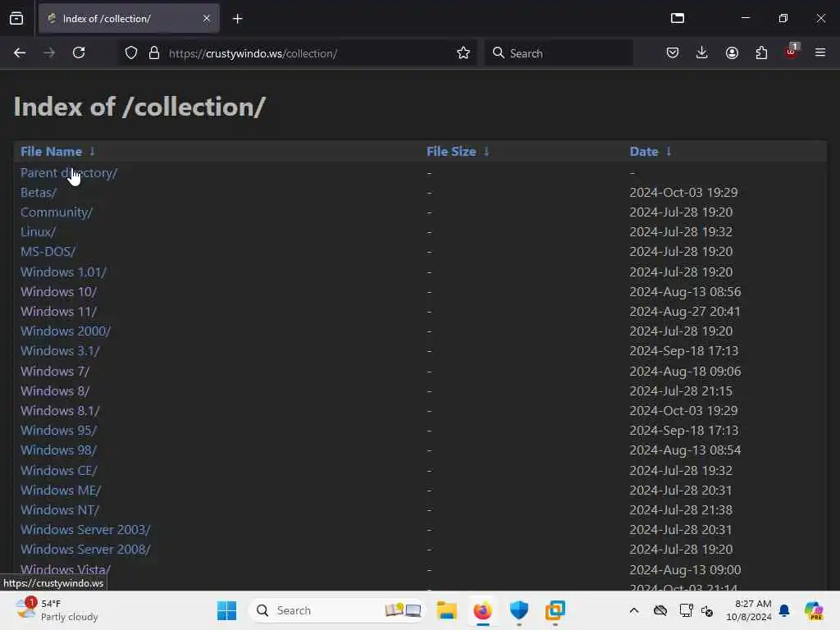
Task: Open the Windows 8.1/ folder
Action: (x=60, y=411)
